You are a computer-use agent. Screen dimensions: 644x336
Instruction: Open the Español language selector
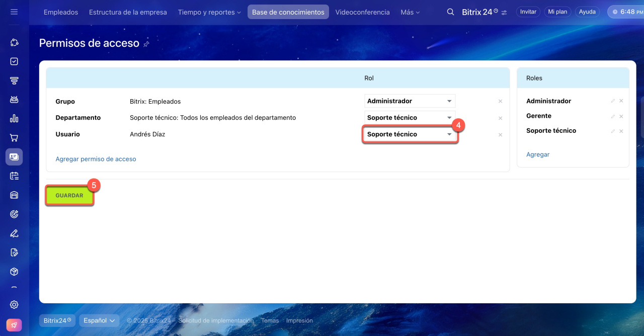pyautogui.click(x=99, y=320)
